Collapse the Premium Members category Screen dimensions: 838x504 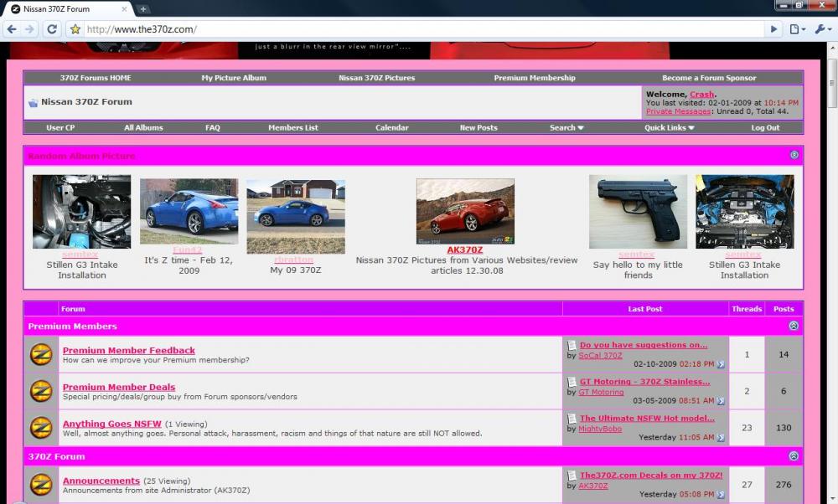pyautogui.click(x=794, y=326)
